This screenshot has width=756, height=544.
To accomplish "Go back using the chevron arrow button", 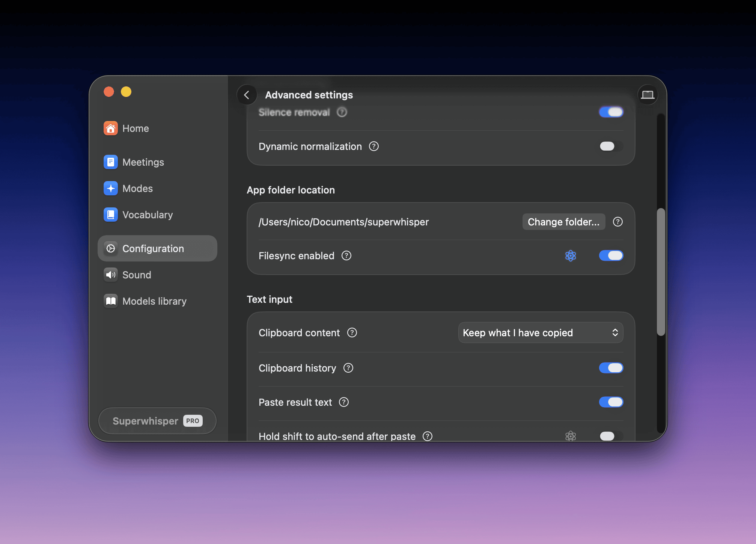I will point(247,95).
